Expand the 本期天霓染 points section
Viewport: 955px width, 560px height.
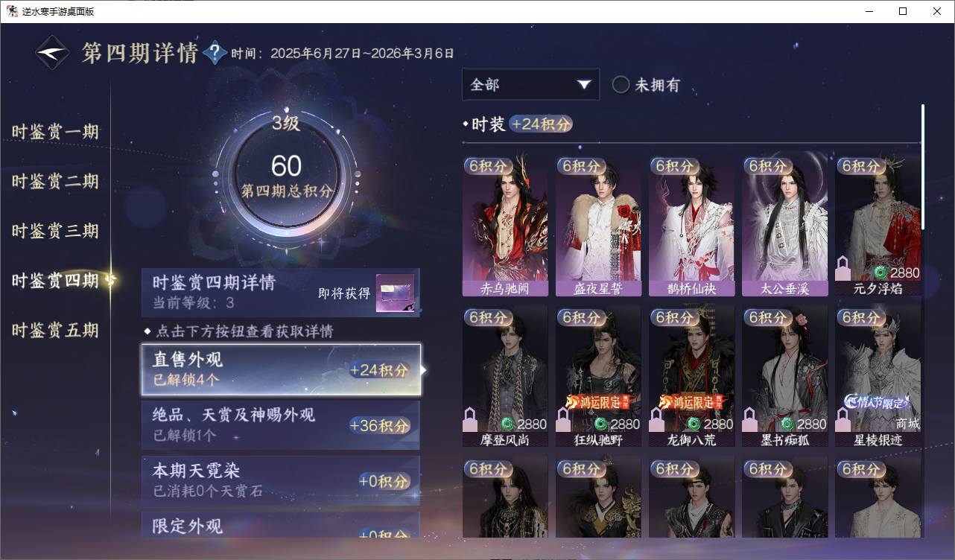(x=281, y=480)
